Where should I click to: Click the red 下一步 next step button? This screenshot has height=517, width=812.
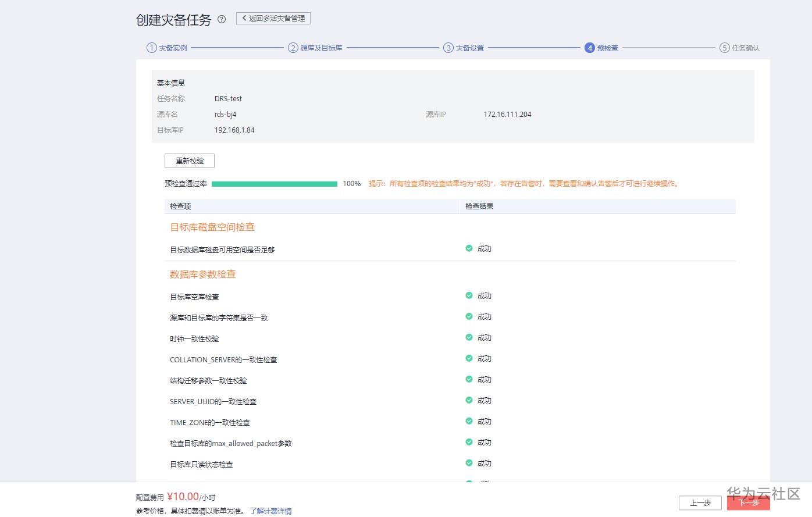click(x=749, y=503)
